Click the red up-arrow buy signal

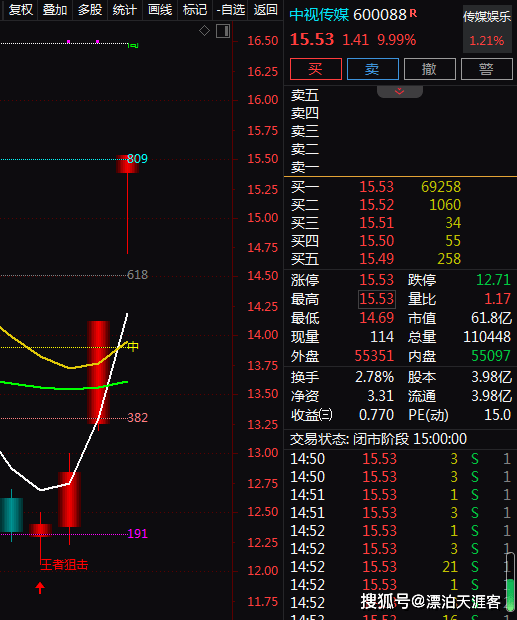click(40, 588)
